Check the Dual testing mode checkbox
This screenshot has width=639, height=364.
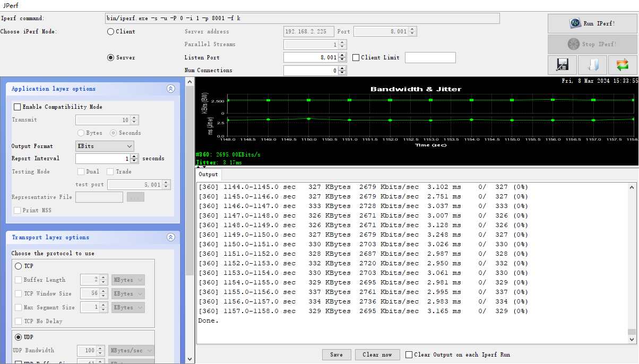[x=81, y=171]
